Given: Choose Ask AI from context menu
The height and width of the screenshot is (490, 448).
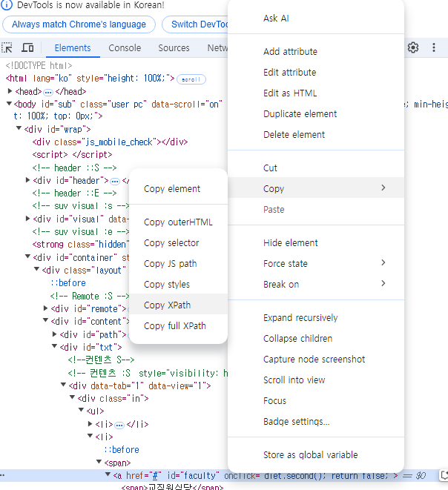Looking at the screenshot, I should click(316, 18).
